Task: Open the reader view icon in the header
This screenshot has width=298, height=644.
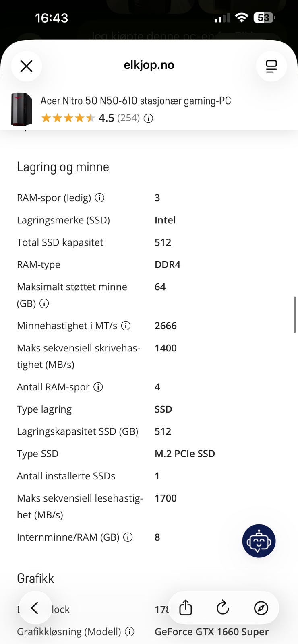Action: [271, 66]
